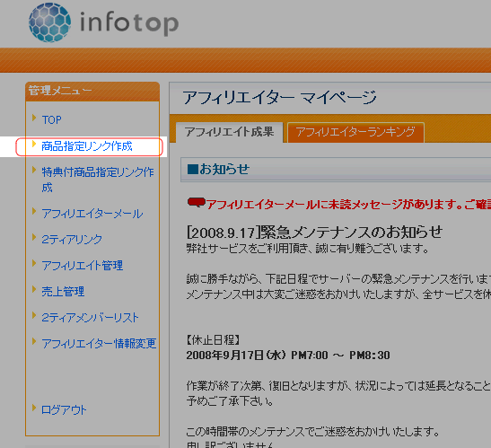Image resolution: width=491 pixels, height=448 pixels.
Task: Click the arrow bullet beside 売上管理
Action: (34, 289)
